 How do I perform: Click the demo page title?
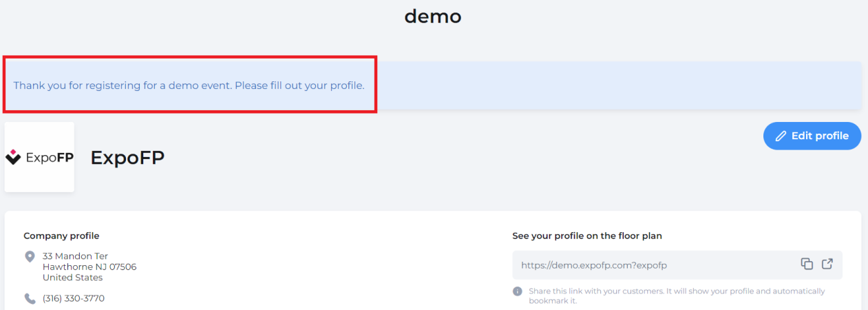433,16
